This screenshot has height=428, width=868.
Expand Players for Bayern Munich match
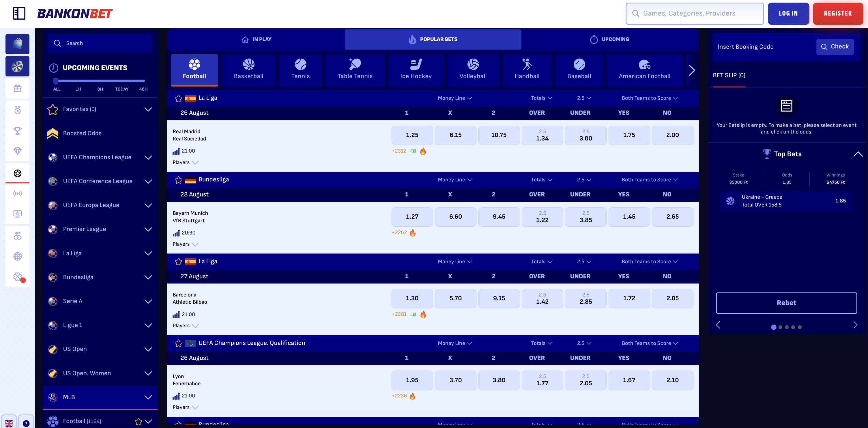[185, 244]
